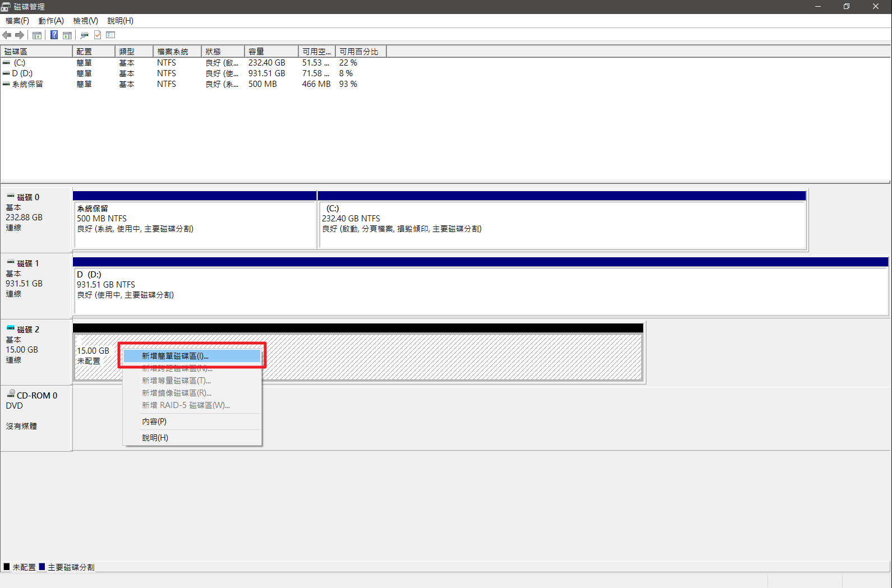
Task: Click the blue Help question mark icon
Action: [54, 35]
